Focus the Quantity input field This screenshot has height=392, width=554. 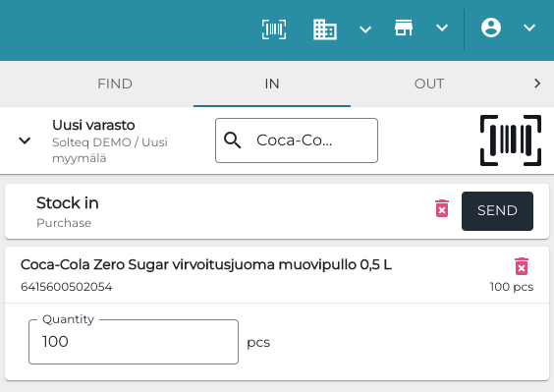point(134,342)
